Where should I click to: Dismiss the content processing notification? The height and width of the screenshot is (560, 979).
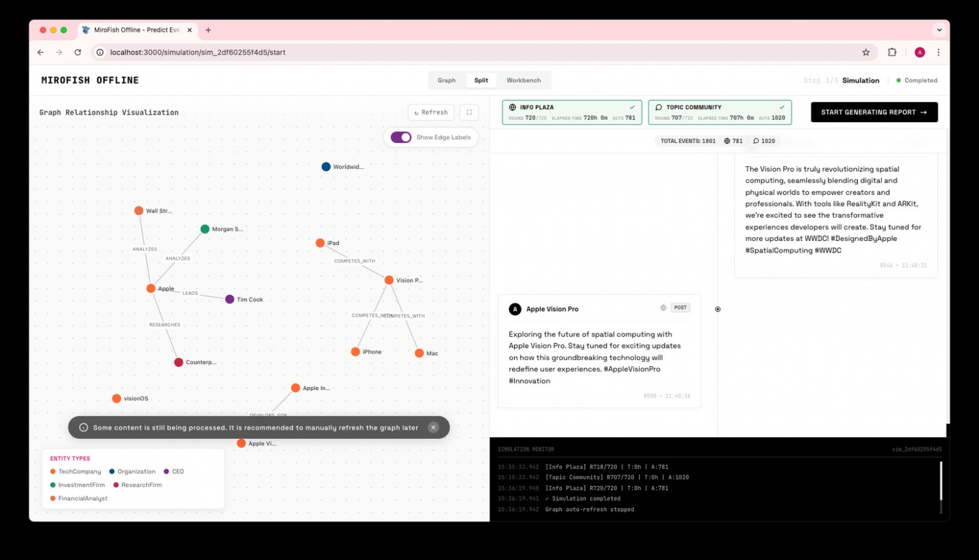point(433,428)
